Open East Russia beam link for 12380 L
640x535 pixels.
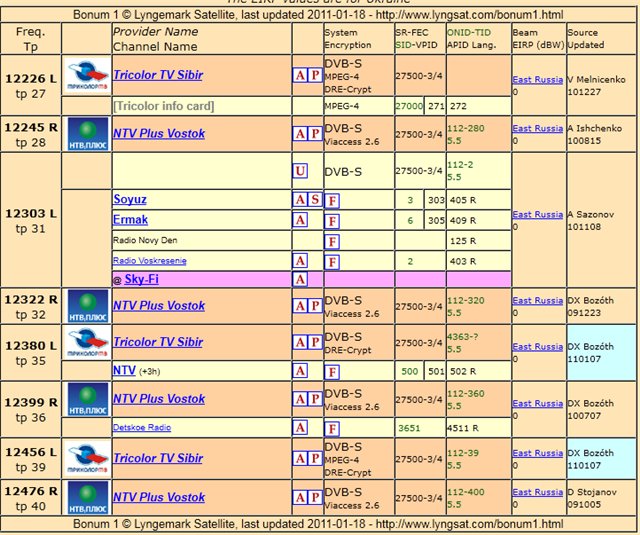pyautogui.click(x=538, y=346)
